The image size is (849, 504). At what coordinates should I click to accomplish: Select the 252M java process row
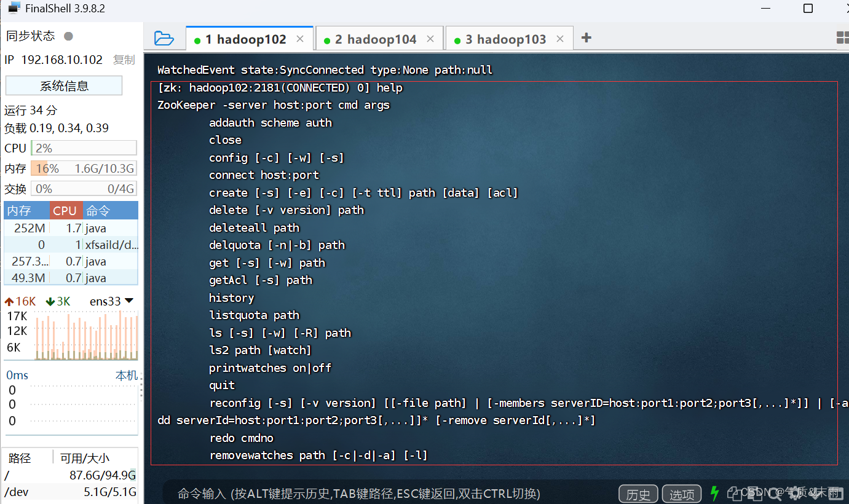tap(71, 228)
